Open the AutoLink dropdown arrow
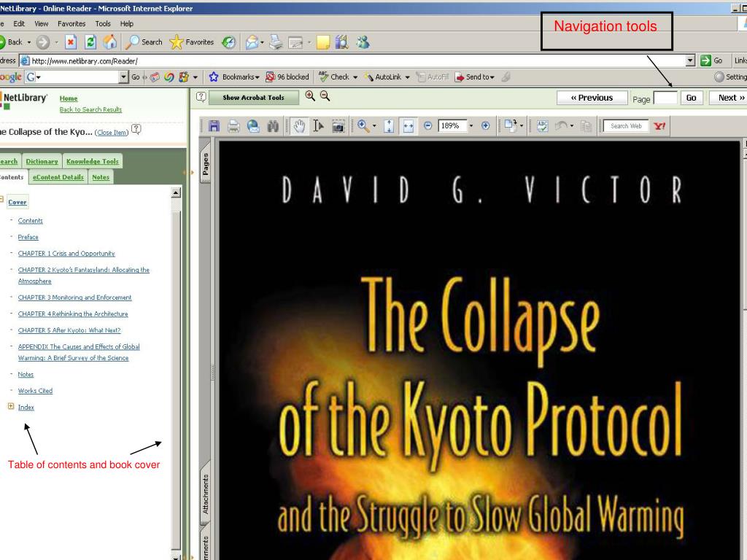The image size is (747, 560). pos(407,77)
